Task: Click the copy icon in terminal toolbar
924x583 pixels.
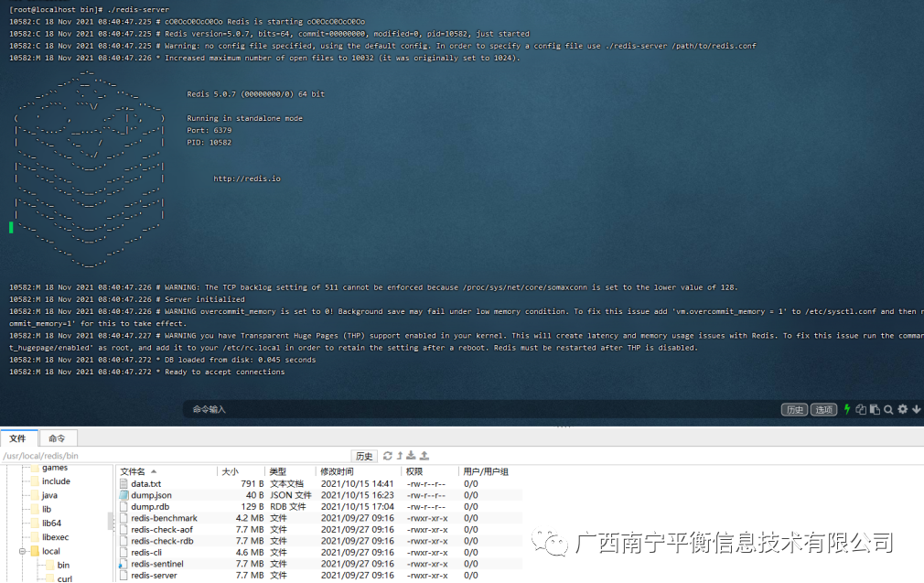Action: tap(861, 409)
